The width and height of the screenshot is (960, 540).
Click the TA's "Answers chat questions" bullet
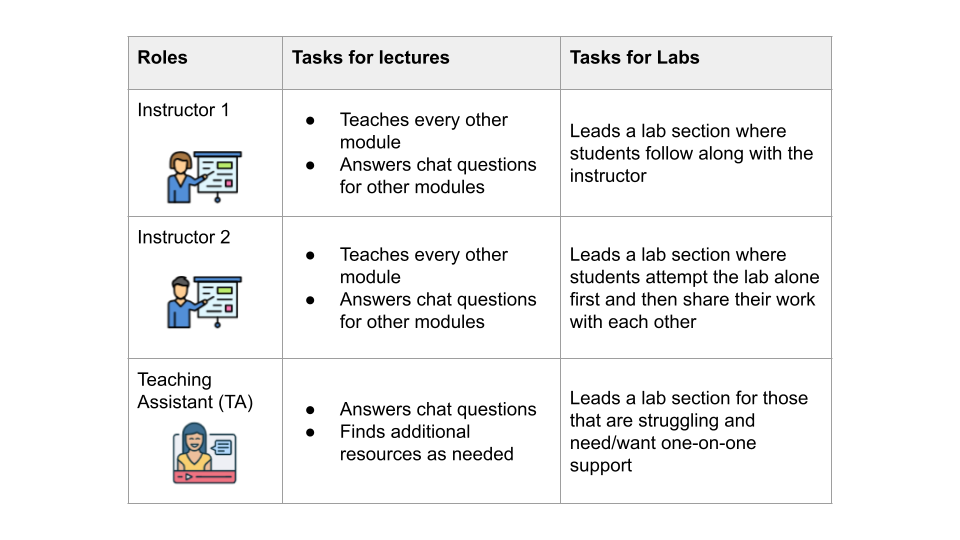437,409
